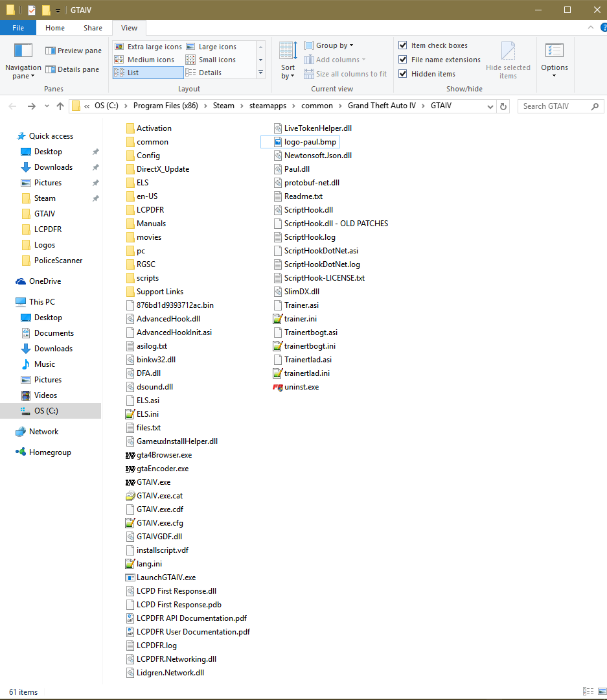
Task: Open Quick Access Toolbar customize dropdown
Action: [58, 11]
